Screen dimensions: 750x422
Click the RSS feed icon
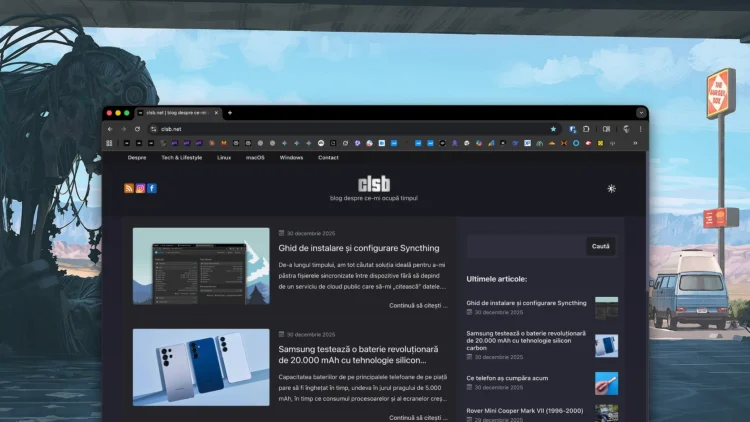point(129,188)
